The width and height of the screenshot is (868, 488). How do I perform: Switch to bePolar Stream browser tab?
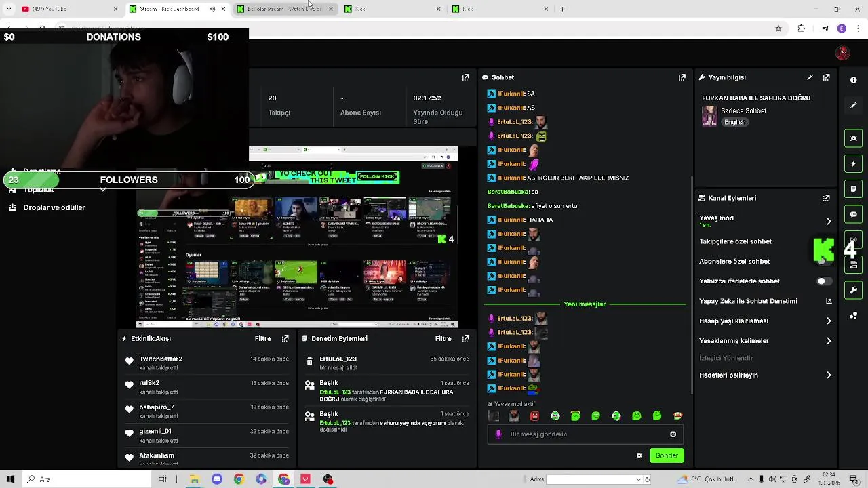pyautogui.click(x=285, y=9)
